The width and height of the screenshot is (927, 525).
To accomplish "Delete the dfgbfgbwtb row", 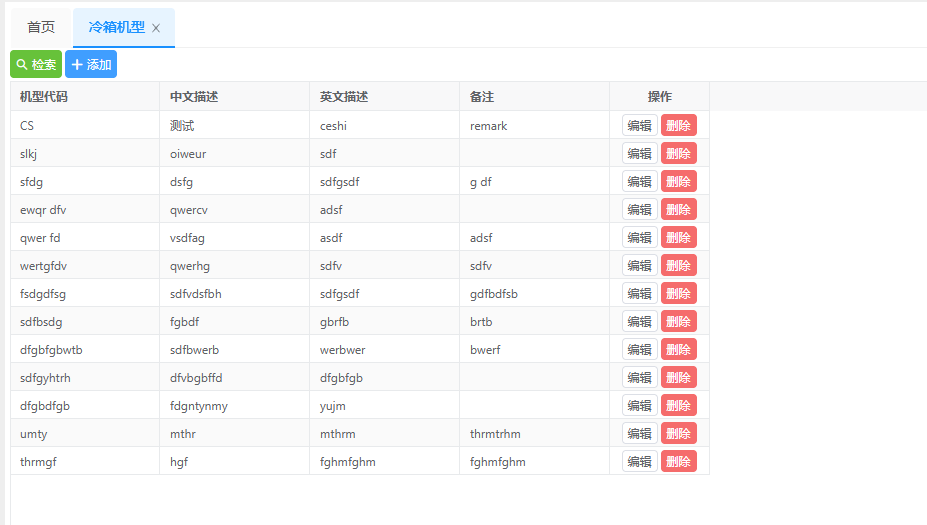I will pos(678,350).
